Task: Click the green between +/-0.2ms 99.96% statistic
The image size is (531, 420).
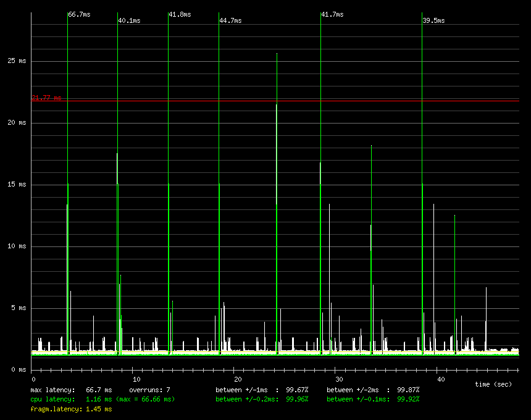Action: tap(262, 400)
